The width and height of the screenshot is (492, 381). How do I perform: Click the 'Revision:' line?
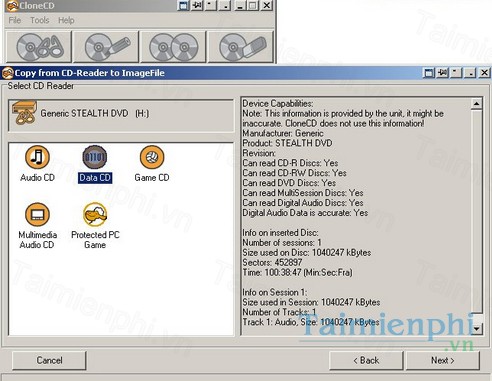click(x=259, y=153)
